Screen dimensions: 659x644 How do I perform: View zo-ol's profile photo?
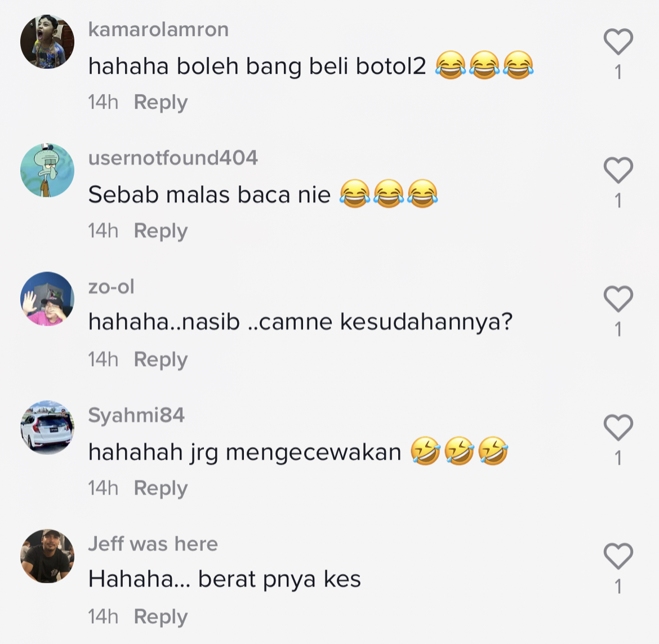click(x=47, y=299)
